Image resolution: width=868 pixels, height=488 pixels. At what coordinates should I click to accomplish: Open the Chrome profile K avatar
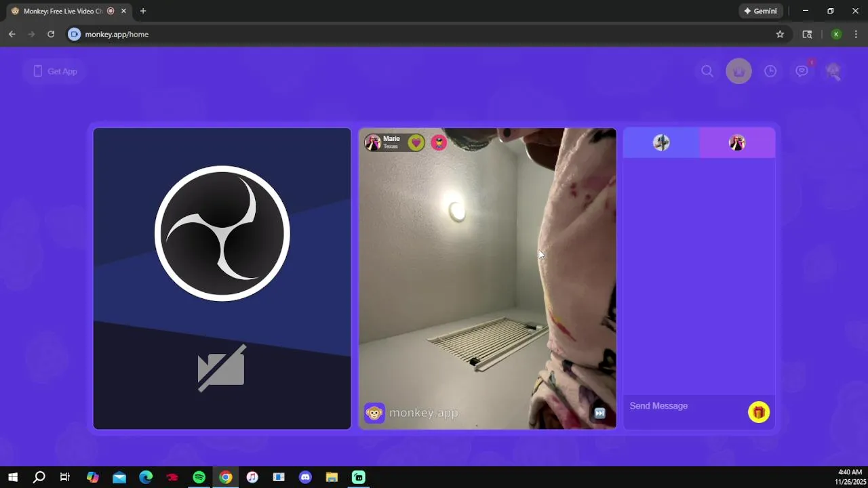point(836,34)
